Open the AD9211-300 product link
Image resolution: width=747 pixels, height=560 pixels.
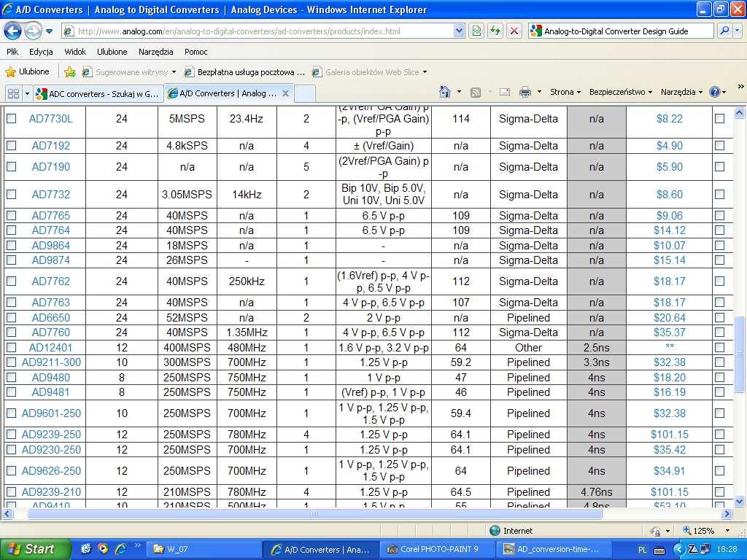click(x=52, y=362)
